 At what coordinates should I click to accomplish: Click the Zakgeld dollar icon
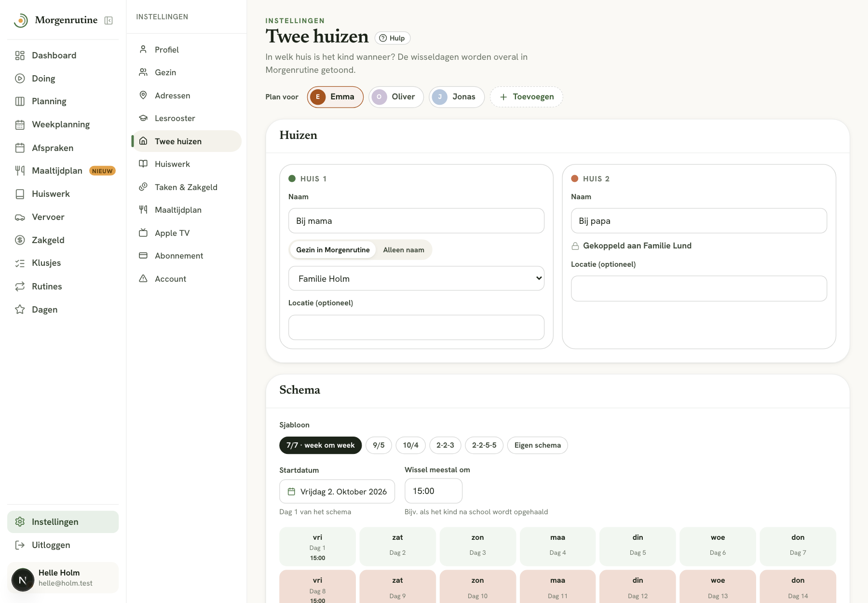tap(20, 240)
